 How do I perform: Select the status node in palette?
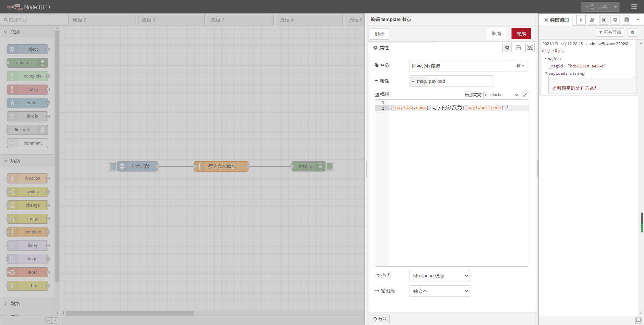(x=28, y=103)
